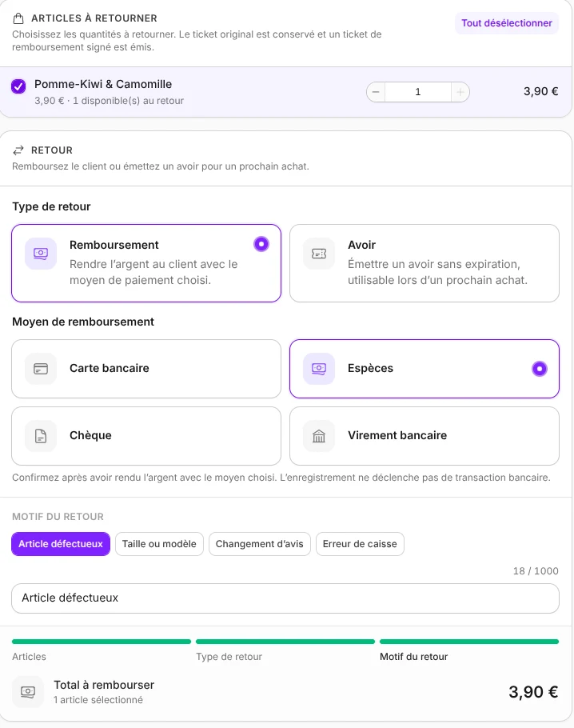Viewport: 574px width, 728px height.
Task: Choose Chèque as refund method
Action: (x=146, y=436)
